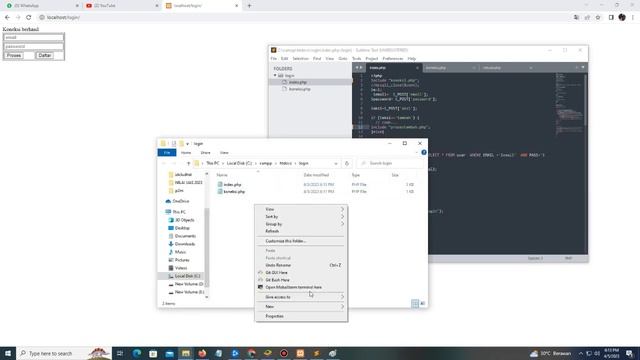Open the Find menu in Sublime Text
This screenshot has width=640, height=360.
[x=317, y=59]
